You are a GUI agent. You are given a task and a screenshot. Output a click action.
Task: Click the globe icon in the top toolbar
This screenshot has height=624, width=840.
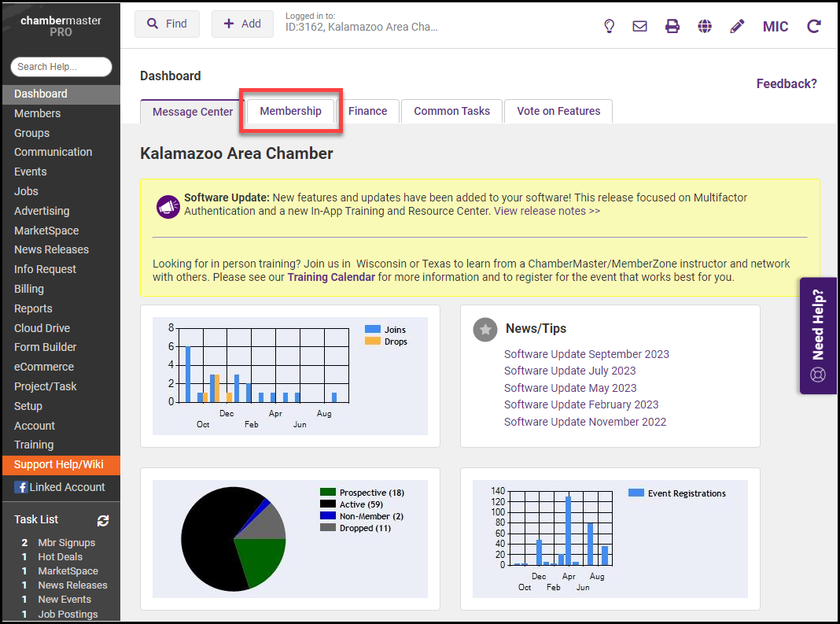705,26
